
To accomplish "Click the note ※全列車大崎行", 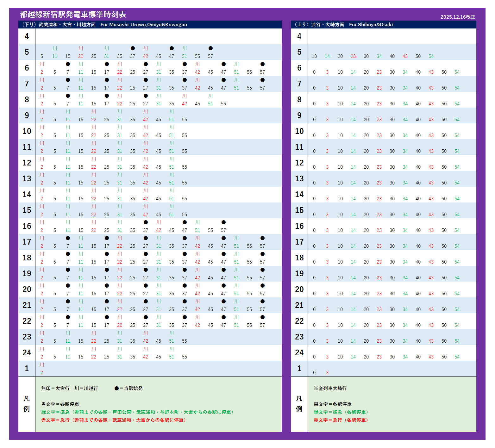I will coord(330,388).
